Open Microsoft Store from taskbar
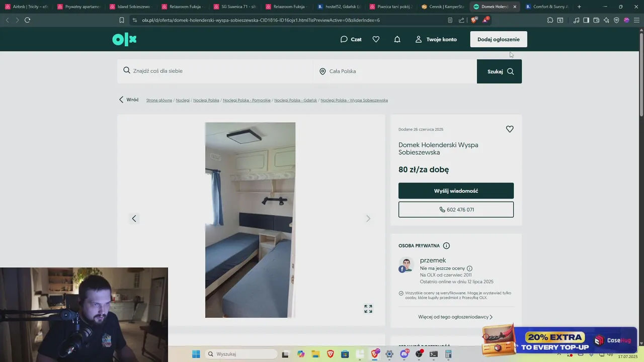Viewport: 644px width, 362px height. pyautogui.click(x=345, y=354)
